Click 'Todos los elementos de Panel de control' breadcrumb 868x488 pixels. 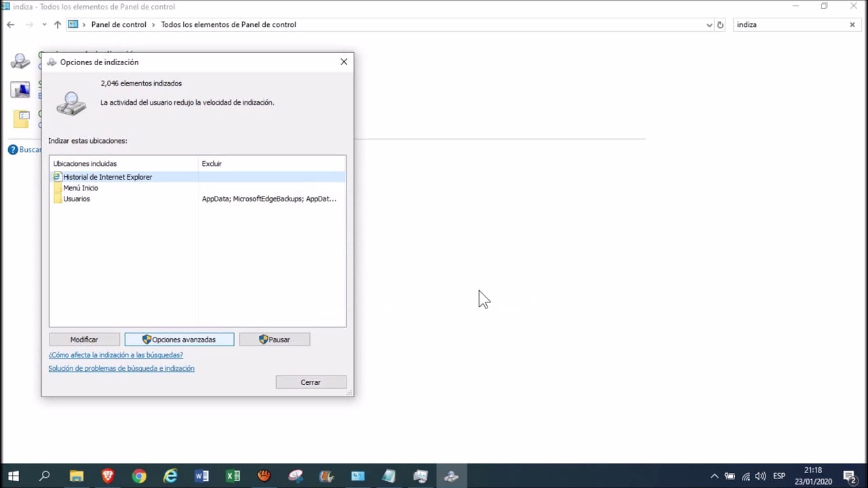coord(229,24)
